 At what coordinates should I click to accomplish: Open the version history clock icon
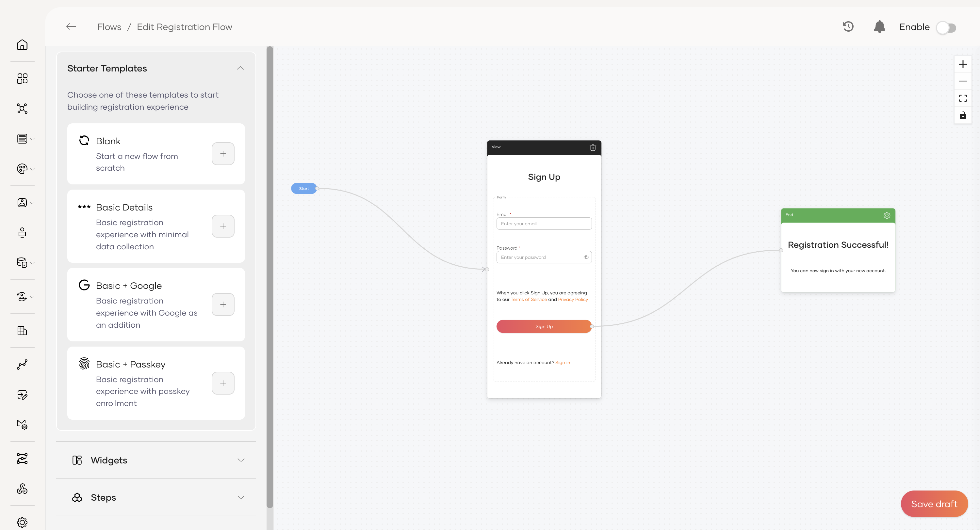tap(848, 27)
